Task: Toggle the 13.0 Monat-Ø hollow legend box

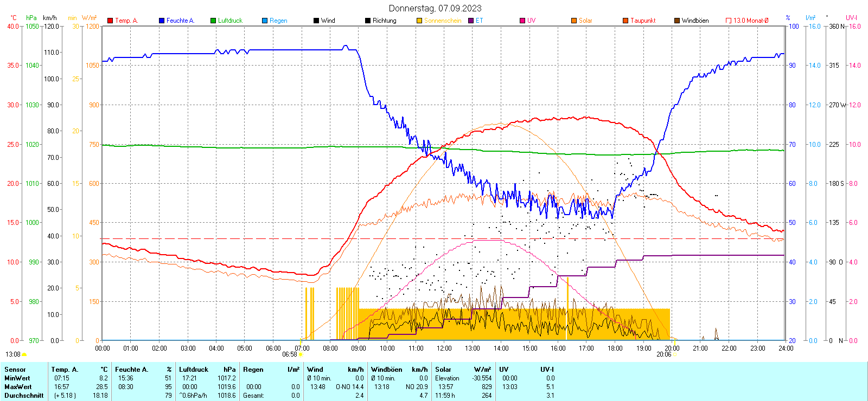Action: pyautogui.click(x=729, y=21)
